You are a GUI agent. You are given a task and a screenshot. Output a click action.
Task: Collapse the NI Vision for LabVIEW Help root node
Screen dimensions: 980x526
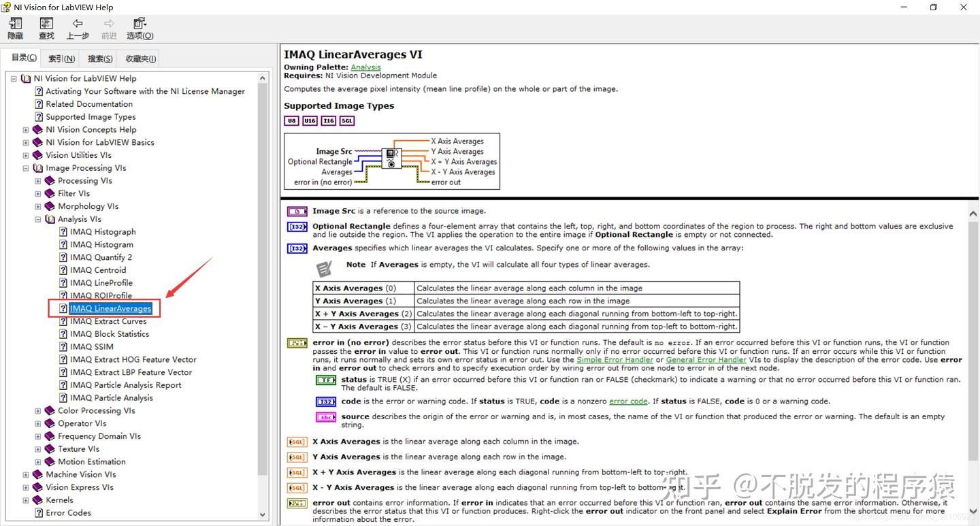click(14, 78)
